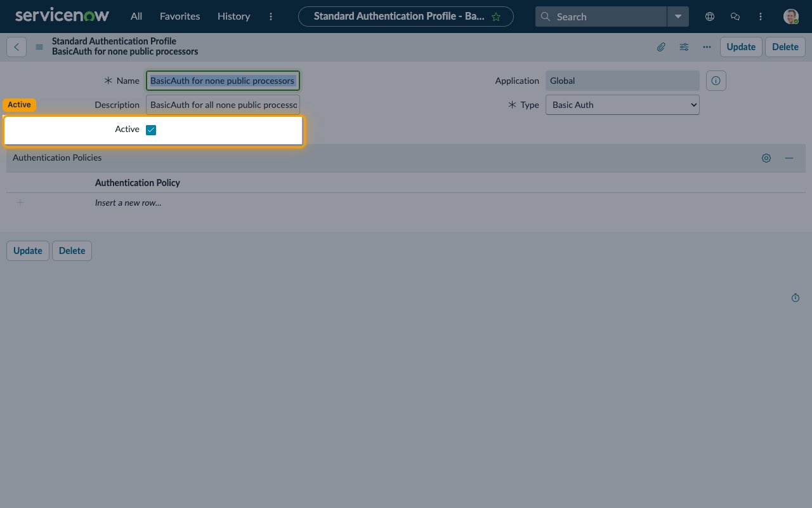Open more navigation options beside History
Screen dimensions: 812x508
click(x=271, y=17)
